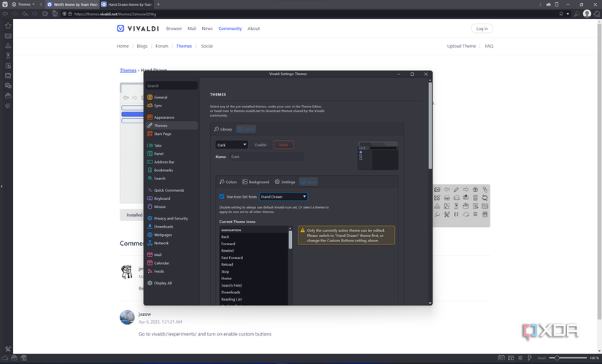Click the Log in button

[x=482, y=28]
